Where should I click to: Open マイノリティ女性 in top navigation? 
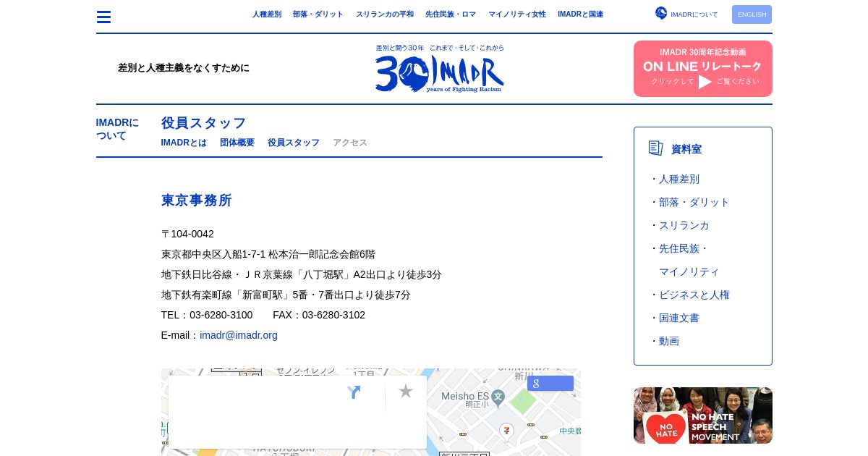517,14
